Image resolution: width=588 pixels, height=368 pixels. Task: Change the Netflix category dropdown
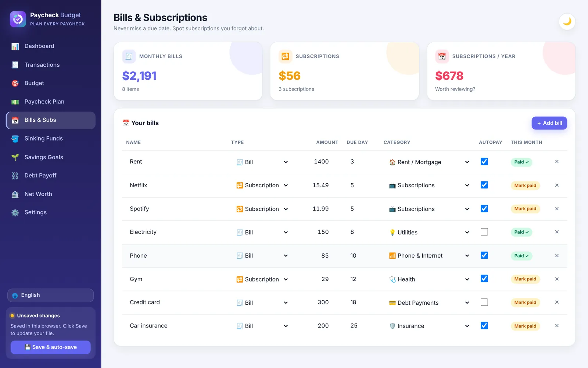(429, 185)
